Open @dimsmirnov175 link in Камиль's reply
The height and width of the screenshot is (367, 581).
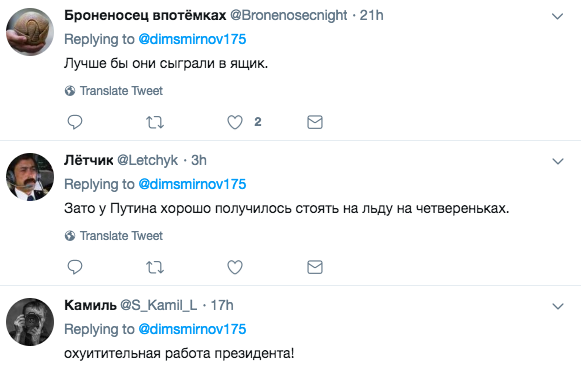[192, 329]
